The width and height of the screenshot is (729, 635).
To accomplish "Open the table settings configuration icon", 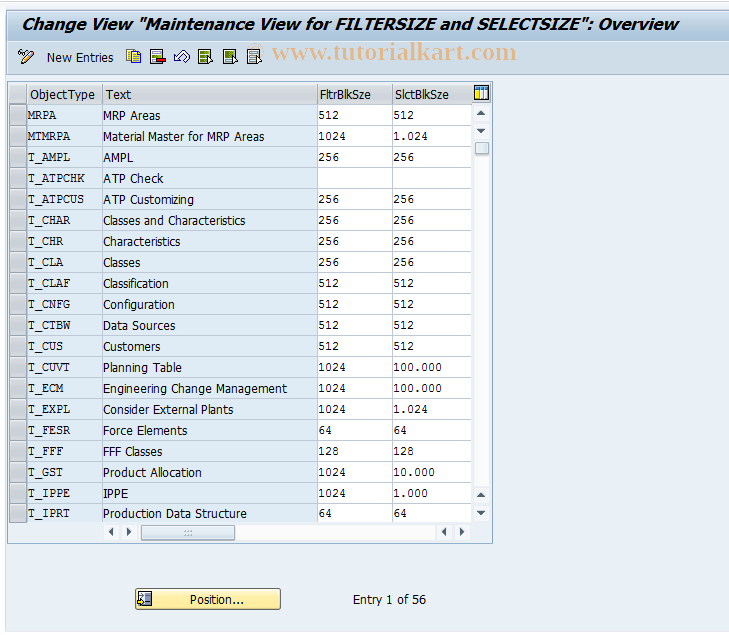I will coord(481,93).
